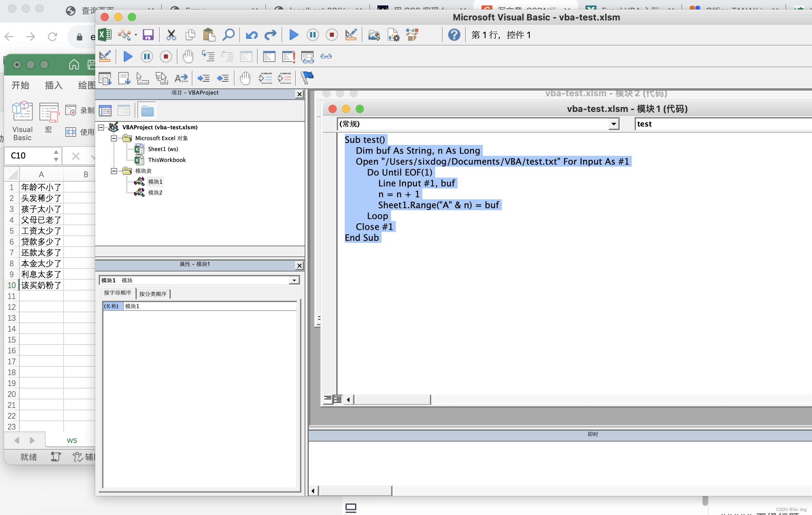Screen dimensions: 812x515
Task: Toggle bookmark flag icon
Action: pos(307,78)
